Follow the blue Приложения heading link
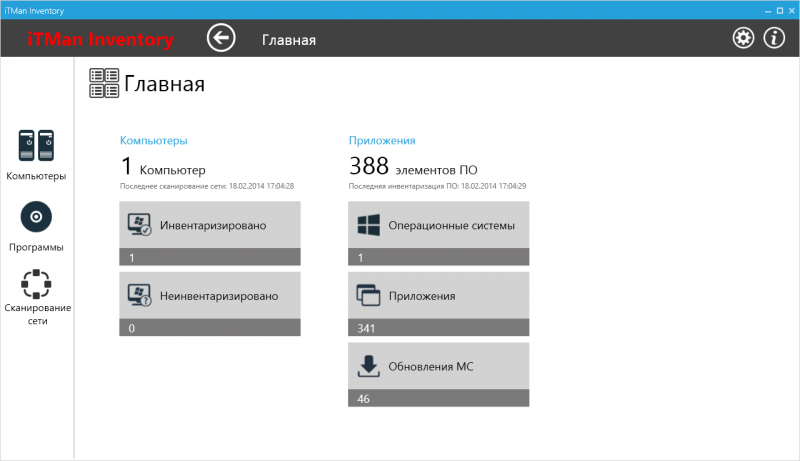Viewport: 800px width, 461px height. tap(382, 140)
